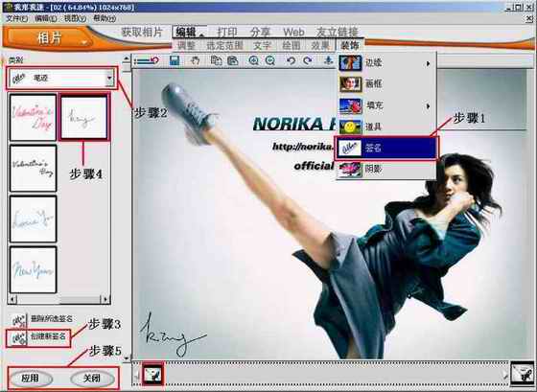Viewport: 537px width, 392px height.
Task: Select the black Valentine's Day signature thumbnail
Action: tap(33, 168)
